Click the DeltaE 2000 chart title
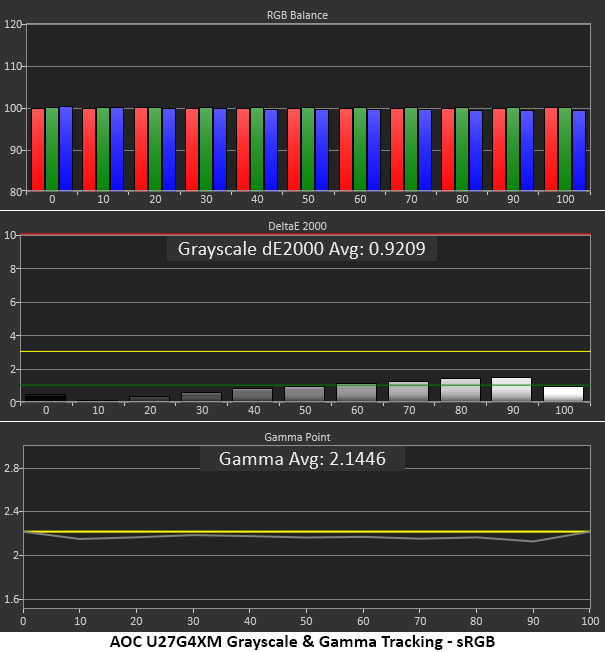Viewport: 605px width, 652px height. [297, 226]
